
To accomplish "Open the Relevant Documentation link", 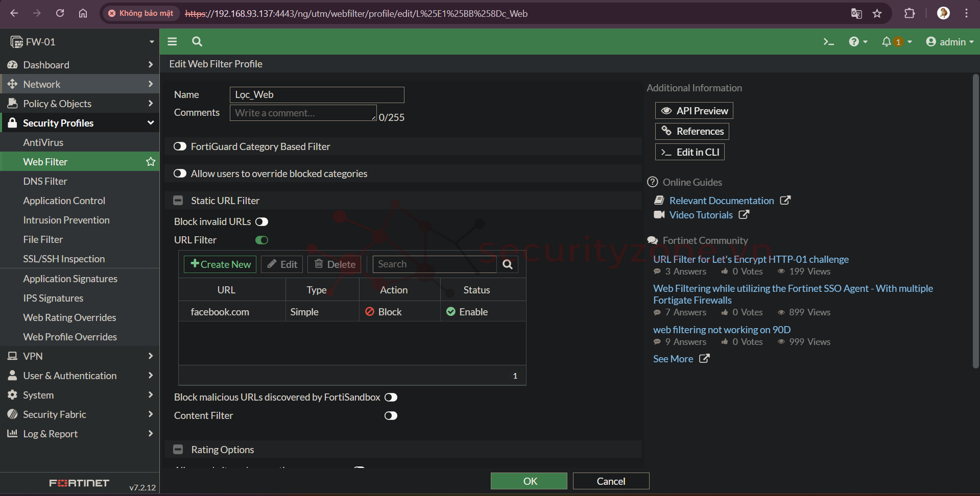I will point(722,201).
